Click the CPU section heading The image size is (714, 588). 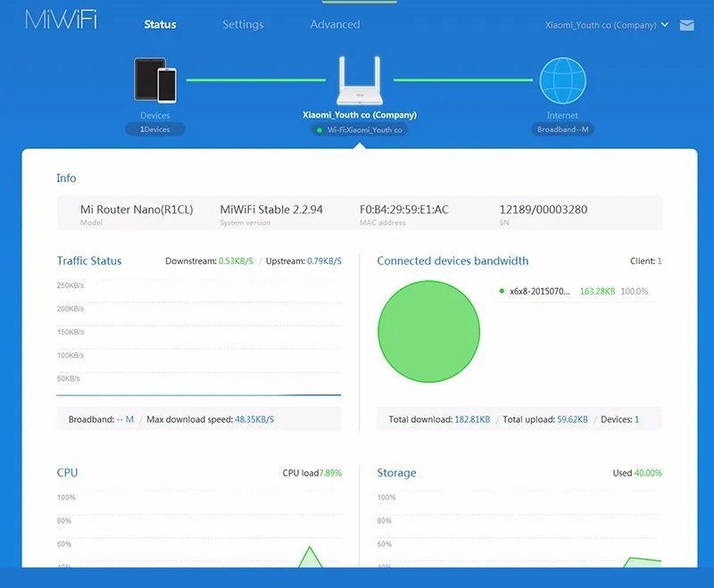point(67,472)
